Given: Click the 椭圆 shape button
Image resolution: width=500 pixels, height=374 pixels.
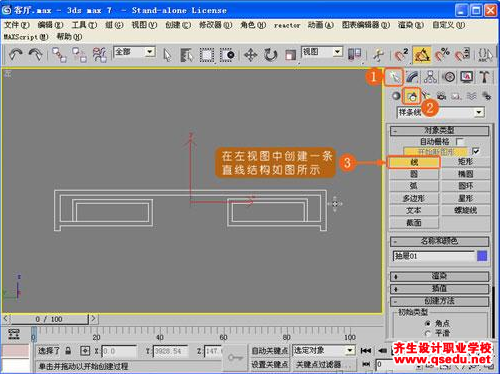Looking at the screenshot, I should 465,174.
